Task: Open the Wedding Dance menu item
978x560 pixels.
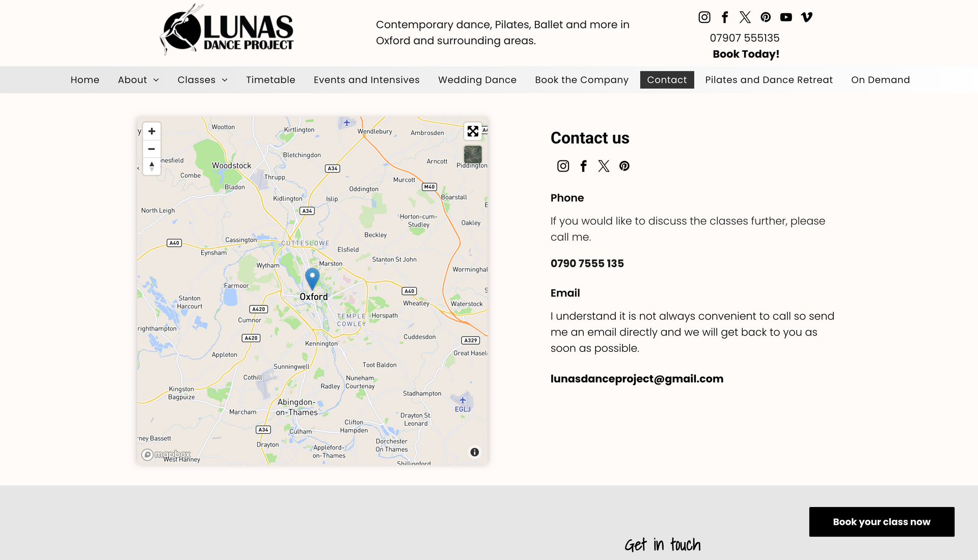Action: coord(477,80)
